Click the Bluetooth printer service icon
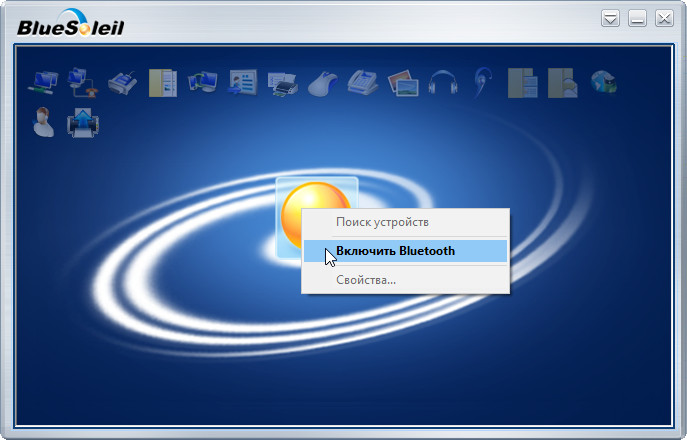687x440 pixels. click(283, 83)
